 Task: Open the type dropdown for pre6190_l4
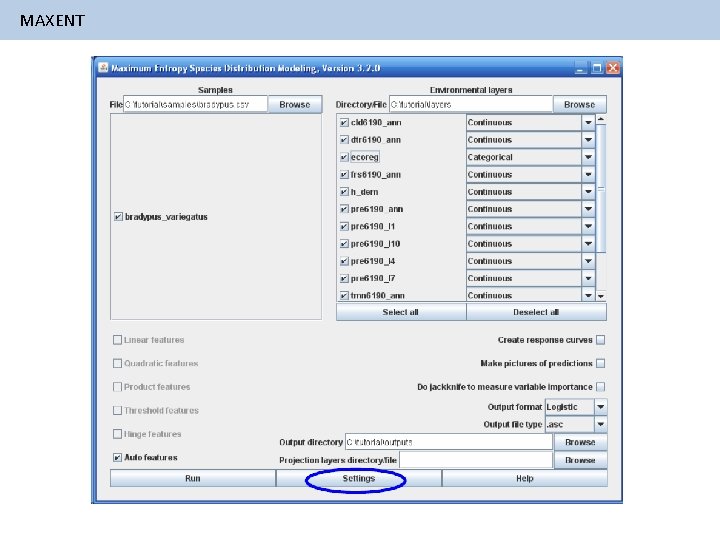(x=588, y=261)
